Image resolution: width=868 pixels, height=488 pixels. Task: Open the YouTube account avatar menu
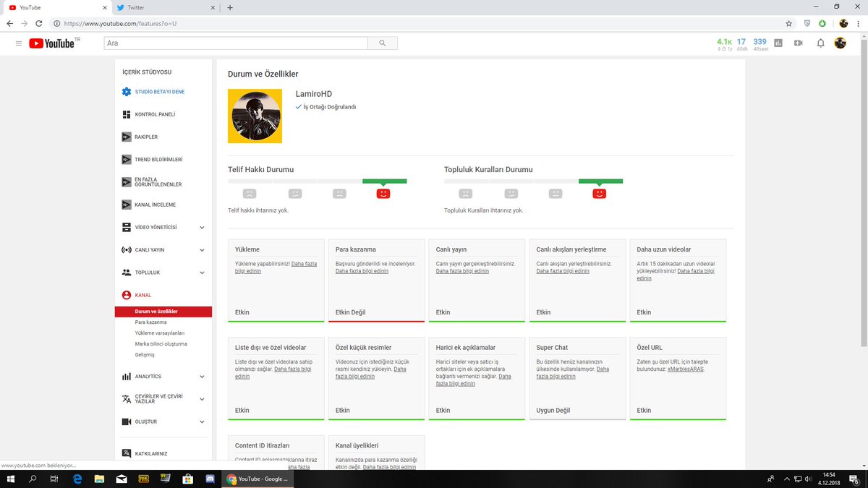tap(840, 43)
